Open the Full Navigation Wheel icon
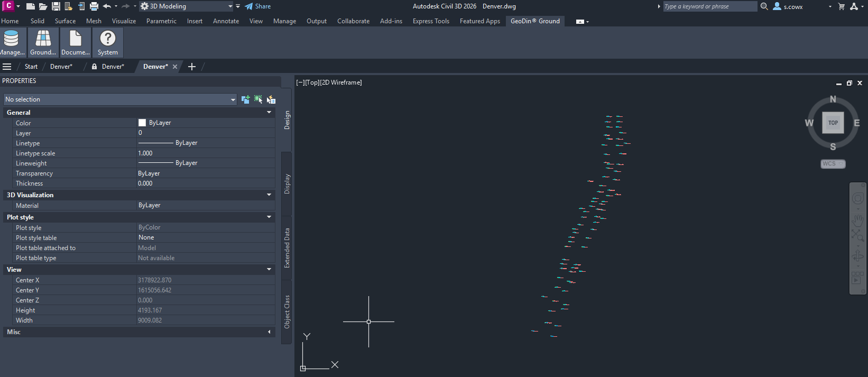Screen dimensions: 868x377 pos(857,198)
